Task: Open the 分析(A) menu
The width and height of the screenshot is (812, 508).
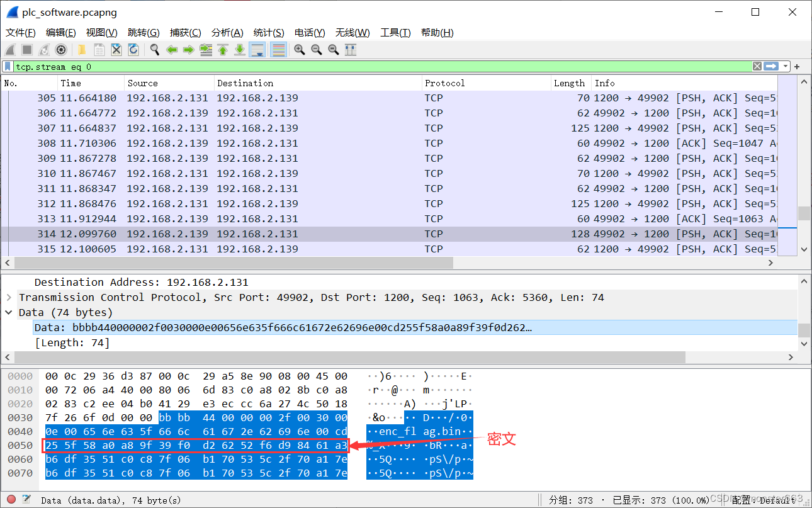Action: 227,33
